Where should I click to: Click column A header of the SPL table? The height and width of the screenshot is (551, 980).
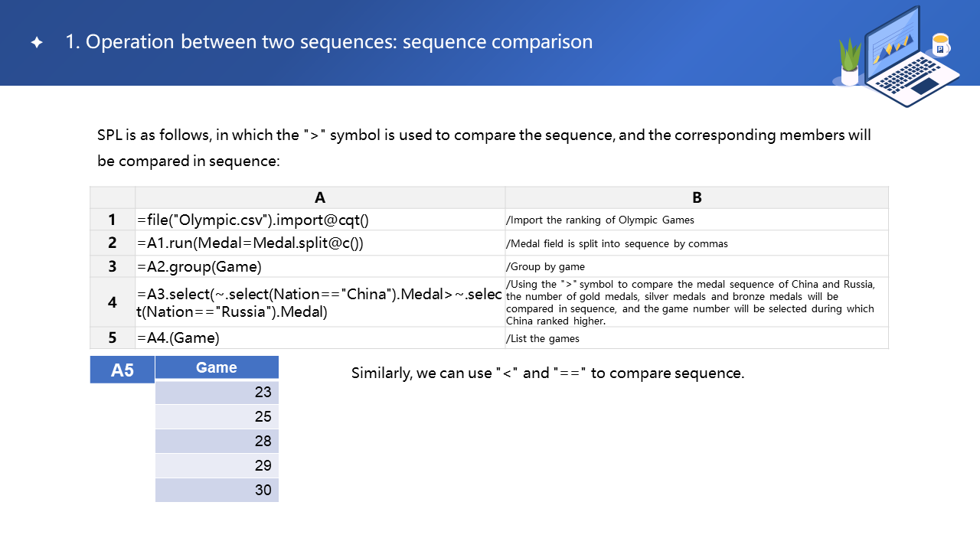click(320, 197)
